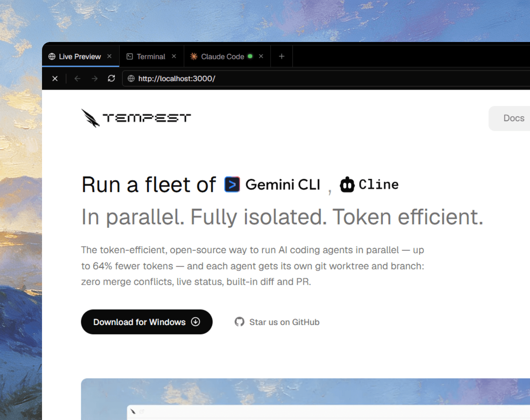
Task: Click the Gemini CLI logo icon
Action: pyautogui.click(x=232, y=185)
